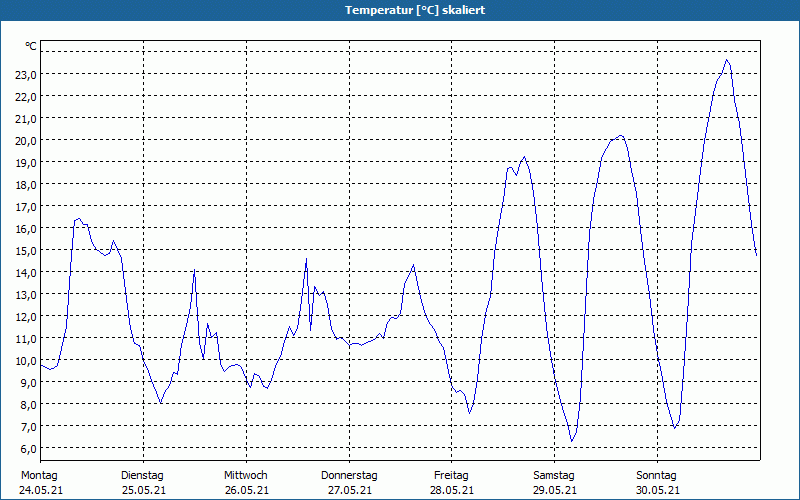The width and height of the screenshot is (800, 500).
Task: Click the "Temperatur [°C] skaliert" chart title
Action: [x=400, y=10]
